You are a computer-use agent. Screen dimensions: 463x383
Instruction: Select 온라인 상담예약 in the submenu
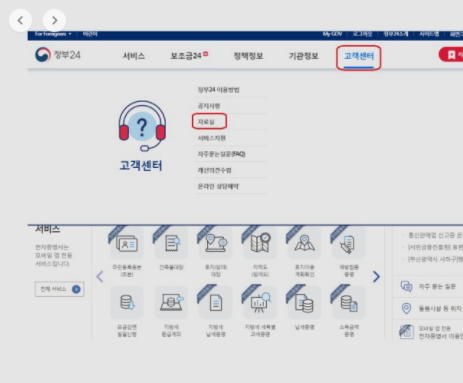tap(218, 186)
